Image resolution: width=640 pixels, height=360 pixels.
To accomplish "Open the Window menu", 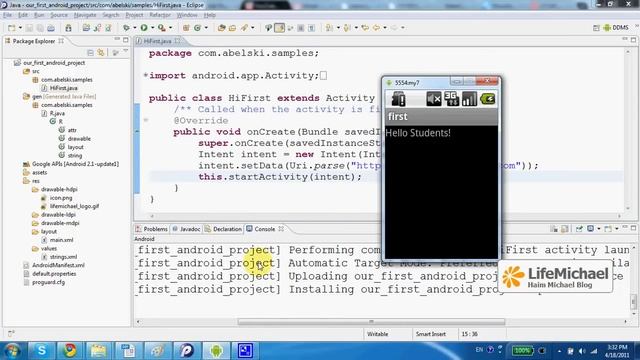I will (x=187, y=15).
